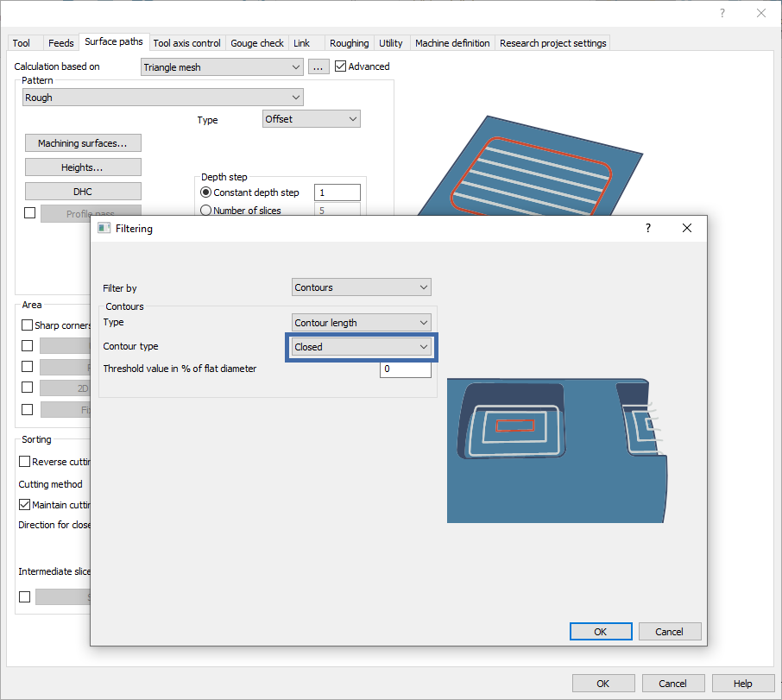Close the Filtering dialog
Image resolution: width=782 pixels, height=700 pixels.
(687, 228)
